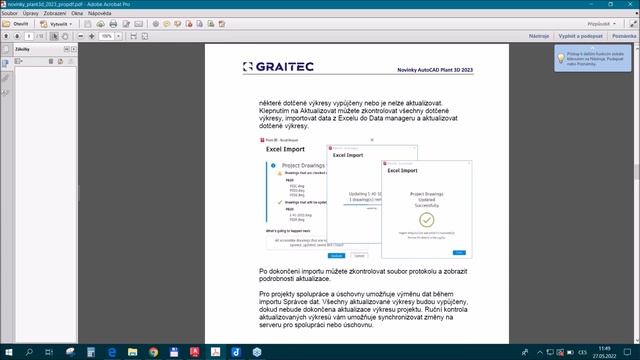
Task: Open the Soubor menu
Action: tap(9, 13)
